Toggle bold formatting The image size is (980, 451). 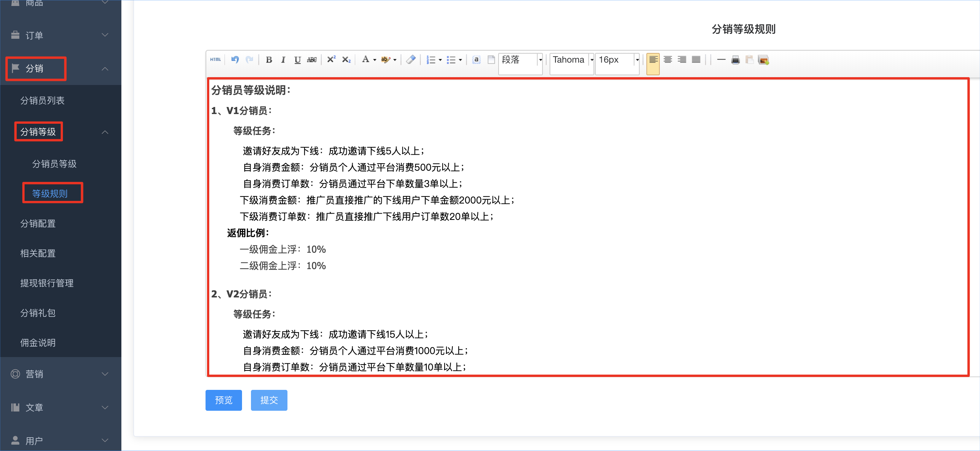[x=269, y=60]
